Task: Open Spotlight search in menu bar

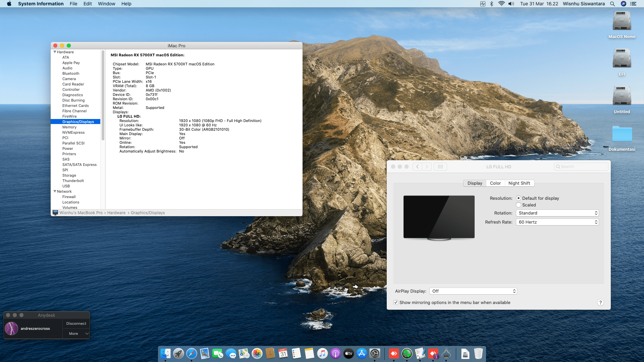Action: click(x=612, y=4)
